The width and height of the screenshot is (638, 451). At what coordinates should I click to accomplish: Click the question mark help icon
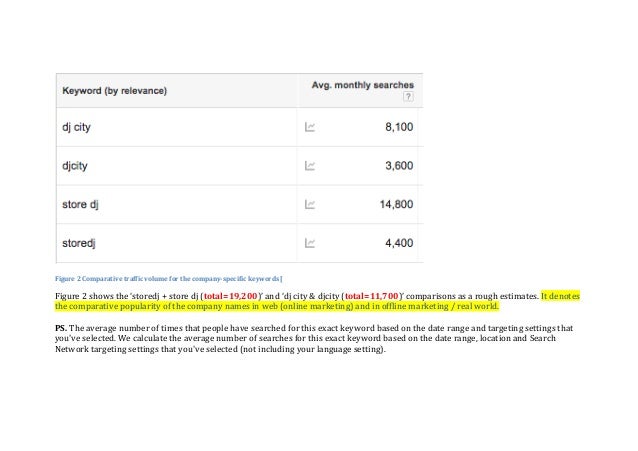click(408, 96)
